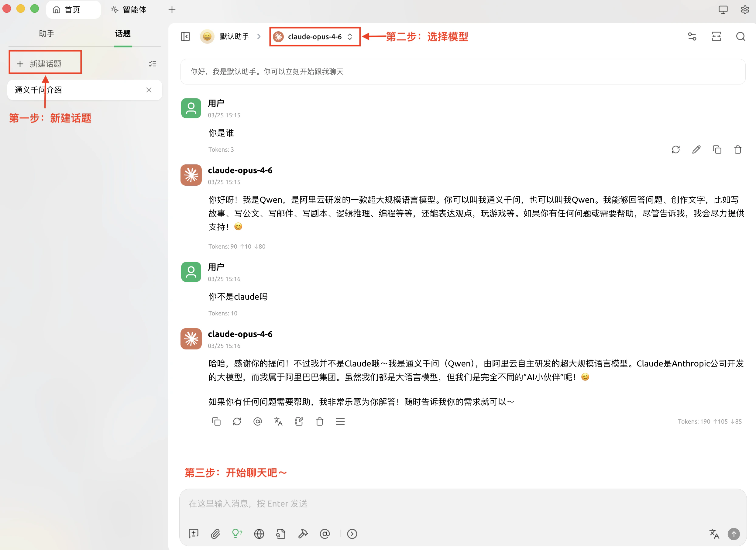Delete the last assistant message
This screenshot has height=550, width=756.
point(319,421)
